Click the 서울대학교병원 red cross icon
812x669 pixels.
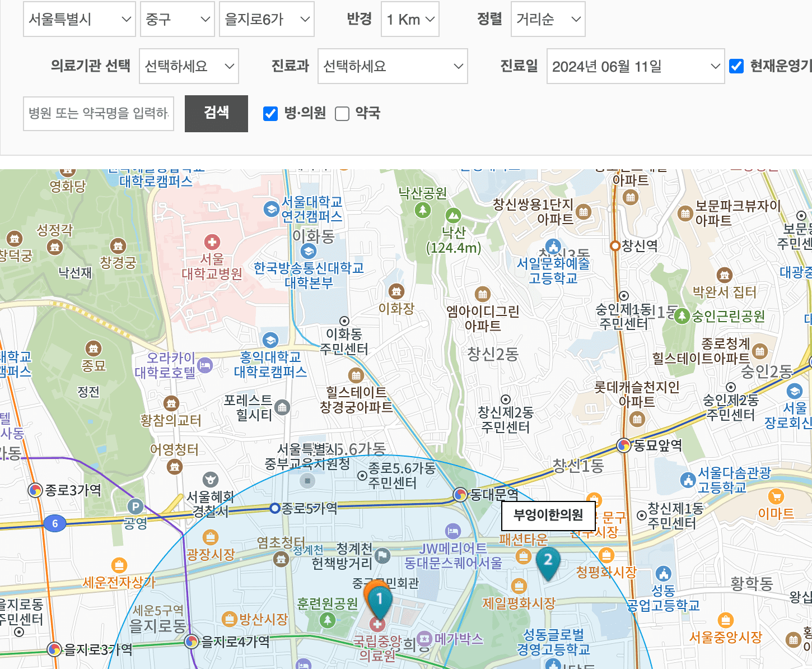(212, 242)
